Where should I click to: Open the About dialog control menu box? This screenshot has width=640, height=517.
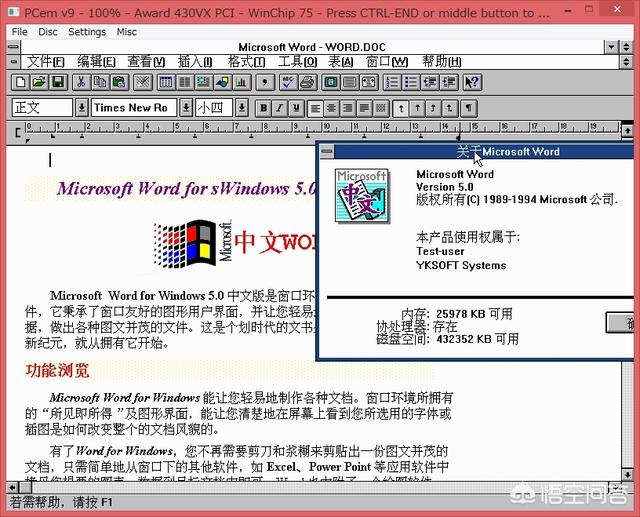pyautogui.click(x=327, y=151)
